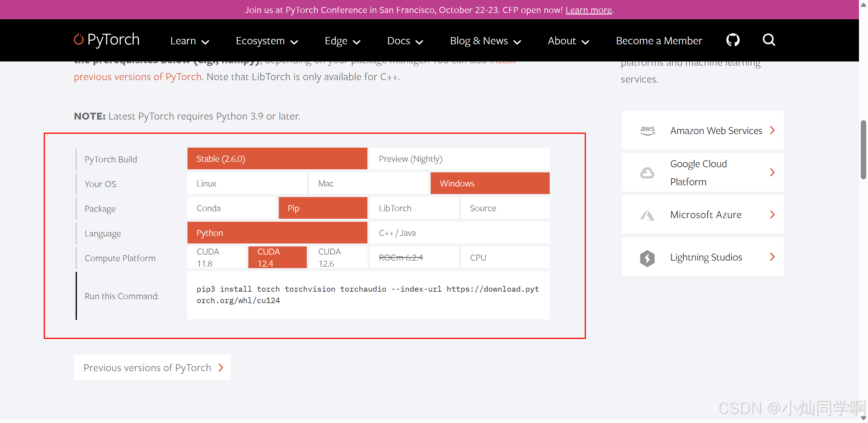Choose Linux as your OS
This screenshot has width=868, height=423.
click(x=247, y=183)
